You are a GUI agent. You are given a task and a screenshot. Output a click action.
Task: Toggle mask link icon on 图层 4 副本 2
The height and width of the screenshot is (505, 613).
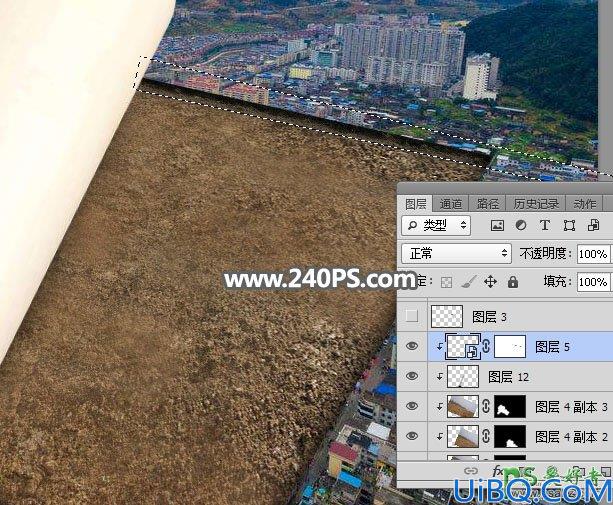486,436
